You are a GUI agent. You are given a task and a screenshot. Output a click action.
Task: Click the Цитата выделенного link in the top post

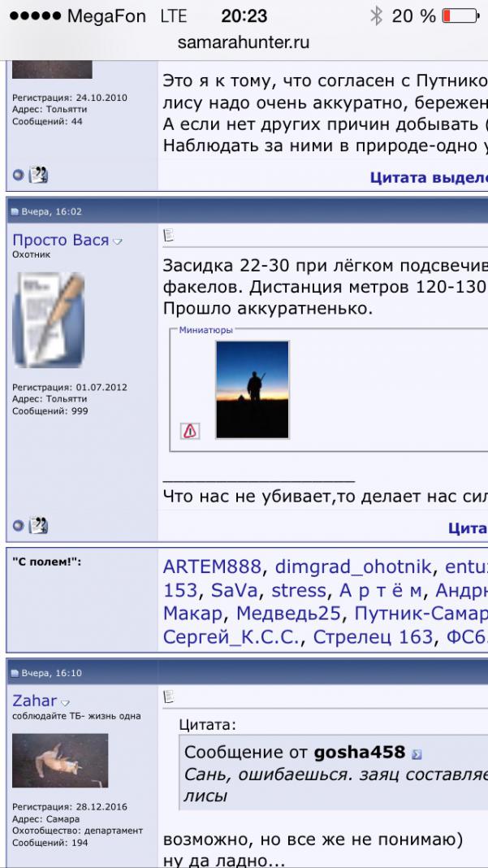click(428, 176)
